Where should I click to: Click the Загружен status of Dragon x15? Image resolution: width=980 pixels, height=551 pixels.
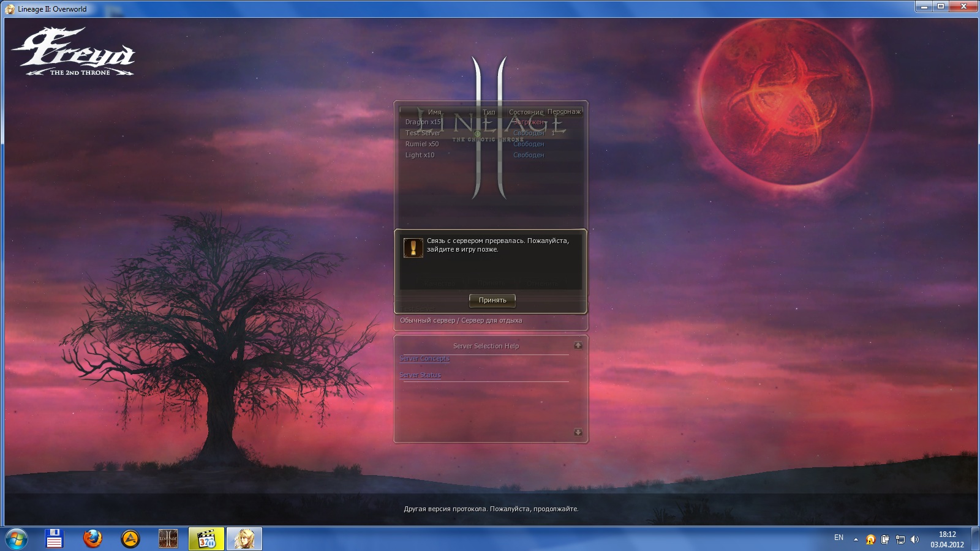tap(529, 122)
